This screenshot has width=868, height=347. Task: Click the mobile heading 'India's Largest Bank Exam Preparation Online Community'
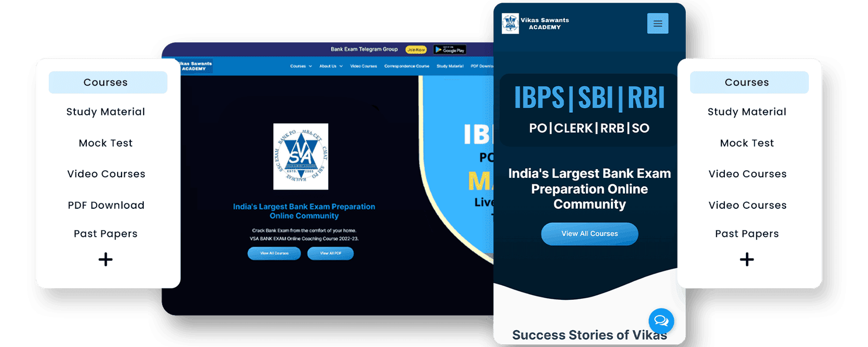pos(590,189)
